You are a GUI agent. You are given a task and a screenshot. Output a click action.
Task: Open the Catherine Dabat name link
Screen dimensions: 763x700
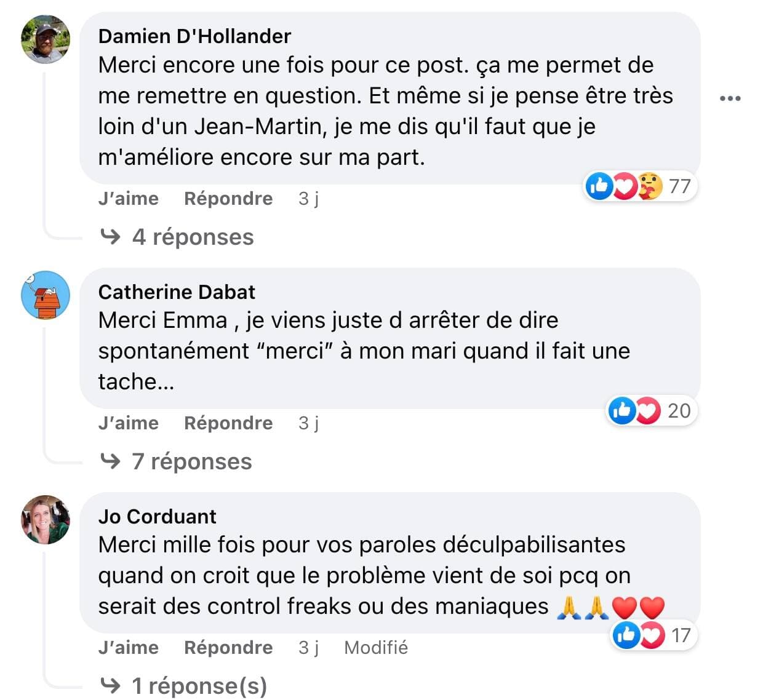(x=177, y=292)
